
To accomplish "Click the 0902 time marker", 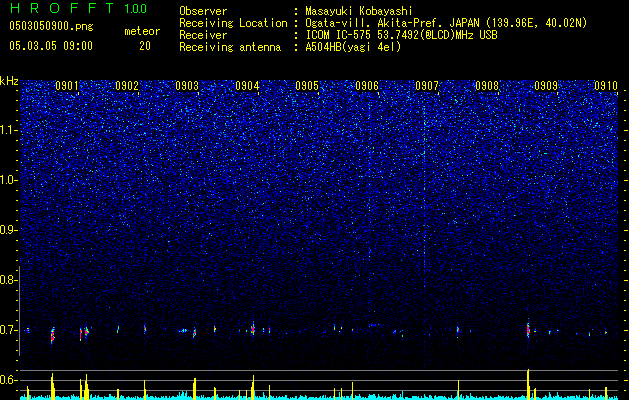I will (127, 86).
